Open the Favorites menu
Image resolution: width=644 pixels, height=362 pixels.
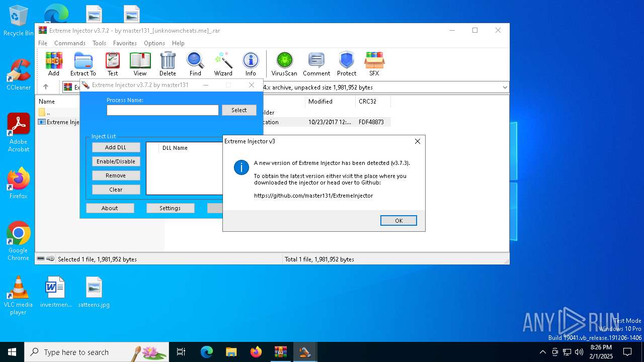coord(125,43)
